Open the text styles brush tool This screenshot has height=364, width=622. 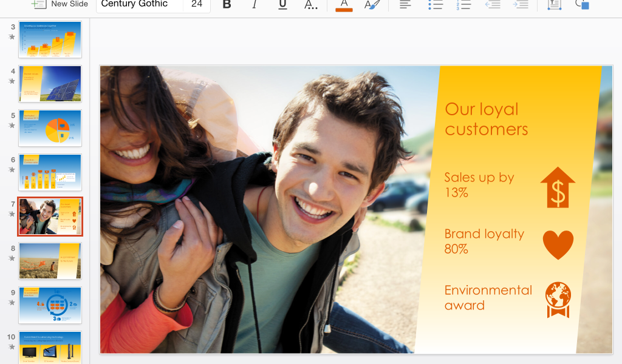(x=372, y=5)
